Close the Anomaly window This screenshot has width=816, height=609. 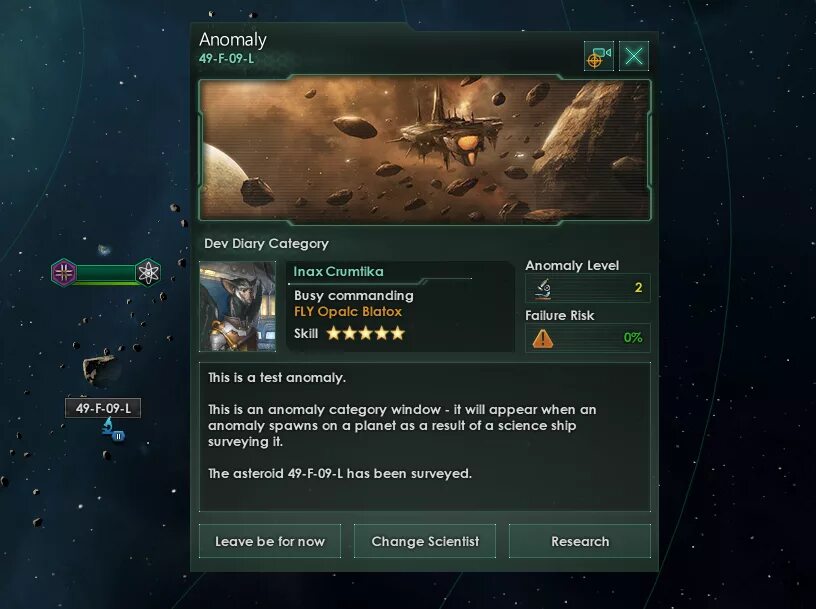click(634, 56)
